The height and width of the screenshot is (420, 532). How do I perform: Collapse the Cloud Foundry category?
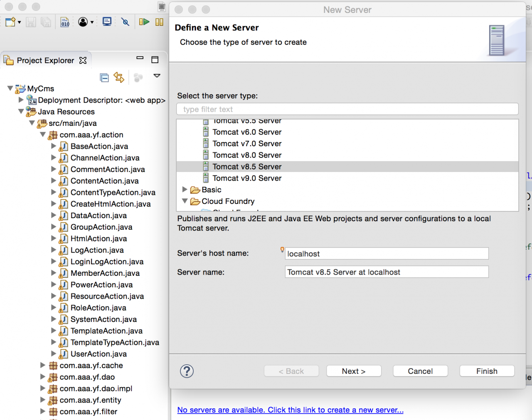[185, 201]
